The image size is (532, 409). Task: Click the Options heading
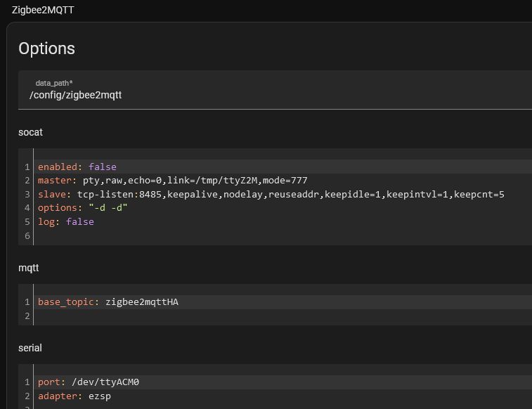tap(46, 48)
